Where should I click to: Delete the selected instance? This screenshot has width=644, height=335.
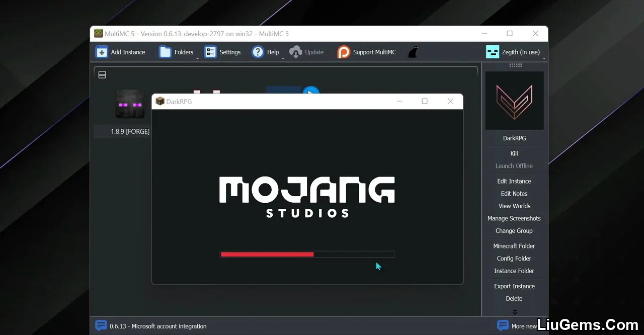tap(514, 299)
